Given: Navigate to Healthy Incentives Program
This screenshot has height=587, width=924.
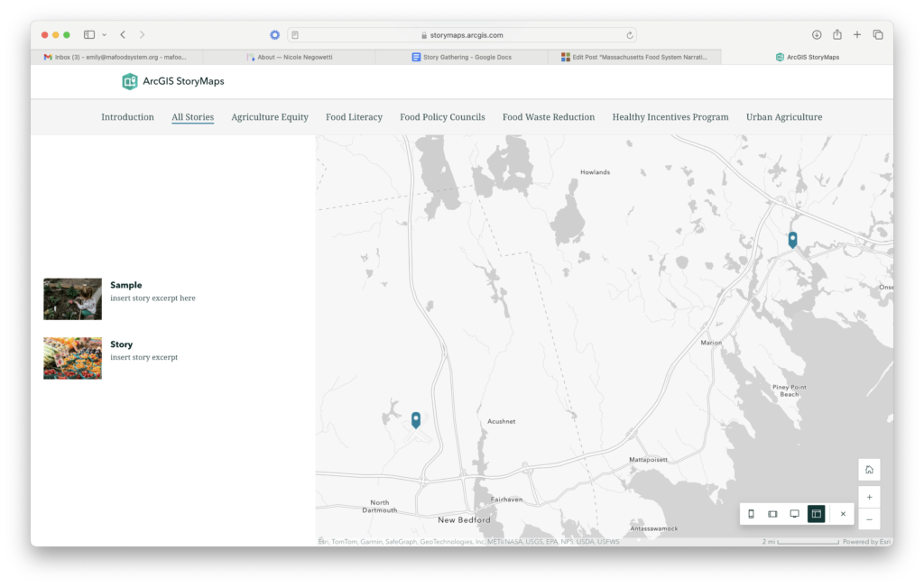Looking at the screenshot, I should pos(670,117).
